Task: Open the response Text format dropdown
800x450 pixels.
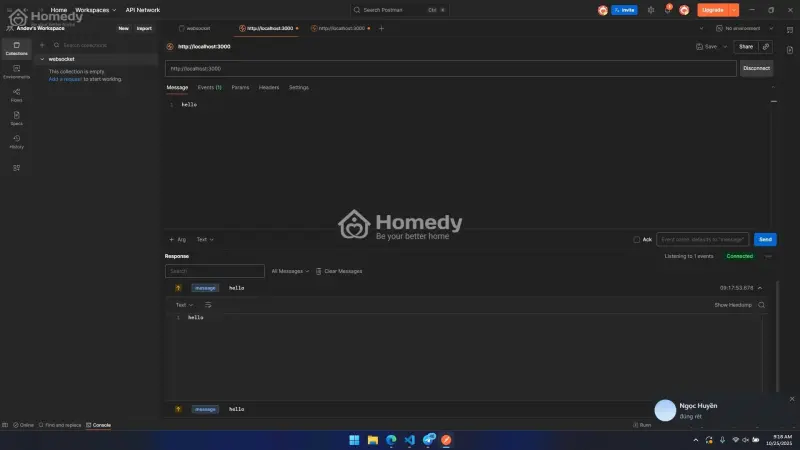Action: 184,305
